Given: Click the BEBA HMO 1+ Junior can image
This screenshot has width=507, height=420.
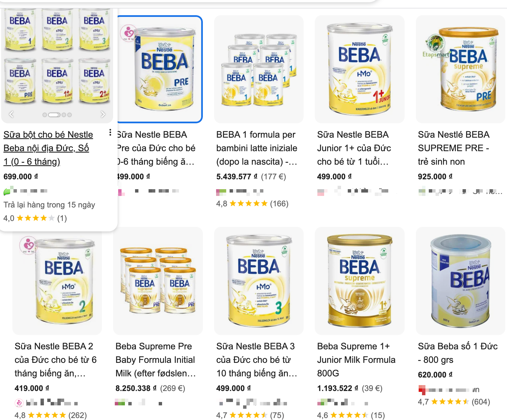Looking at the screenshot, I should (359, 69).
